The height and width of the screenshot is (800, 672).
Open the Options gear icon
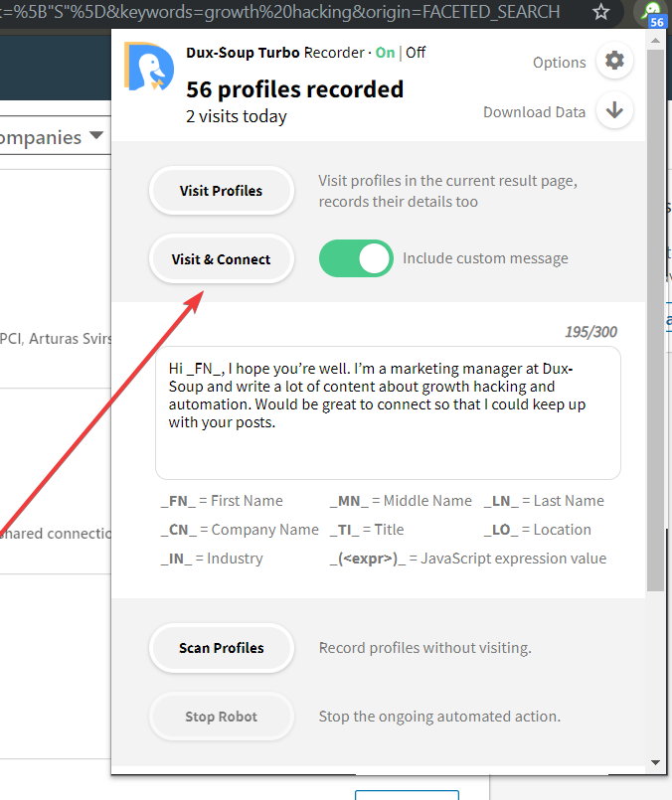(x=615, y=61)
